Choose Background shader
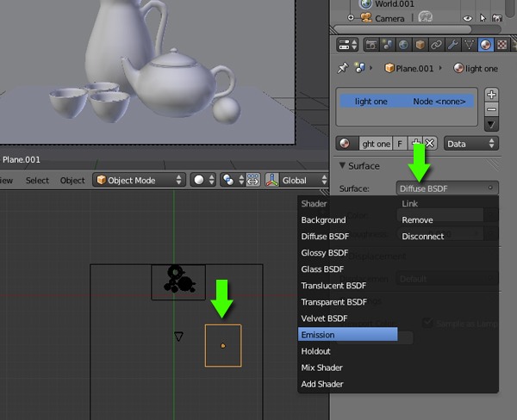 [x=323, y=220]
